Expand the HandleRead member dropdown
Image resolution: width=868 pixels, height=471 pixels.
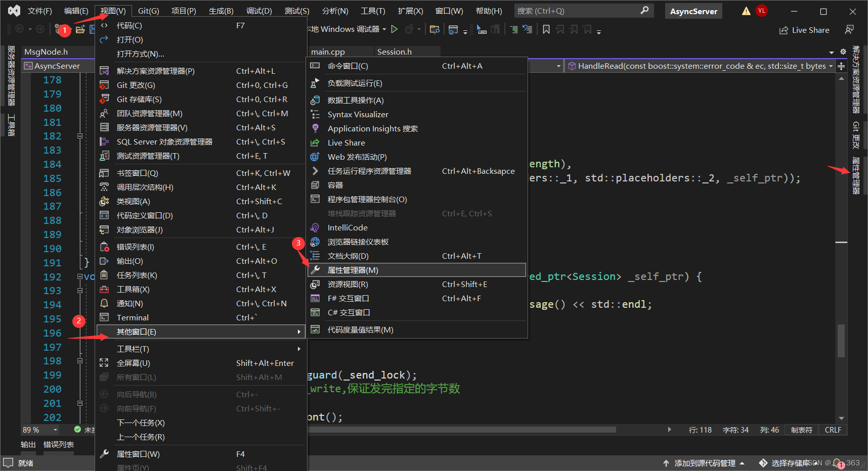(831, 66)
